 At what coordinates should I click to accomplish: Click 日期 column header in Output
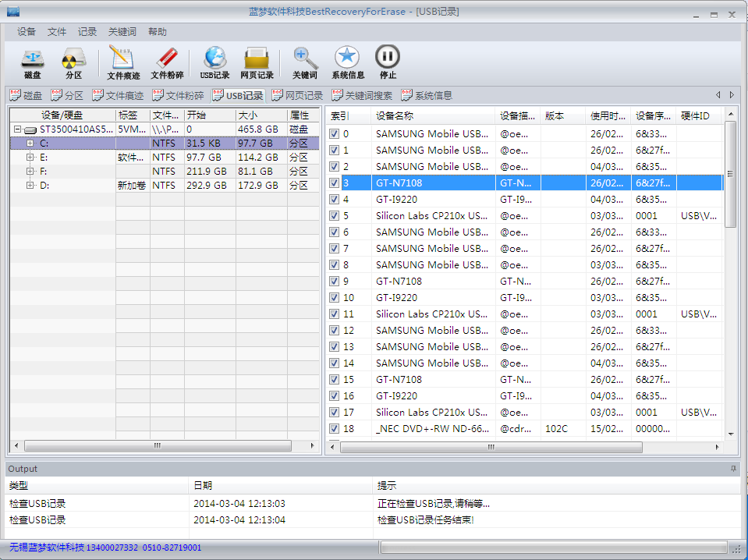tap(280, 486)
